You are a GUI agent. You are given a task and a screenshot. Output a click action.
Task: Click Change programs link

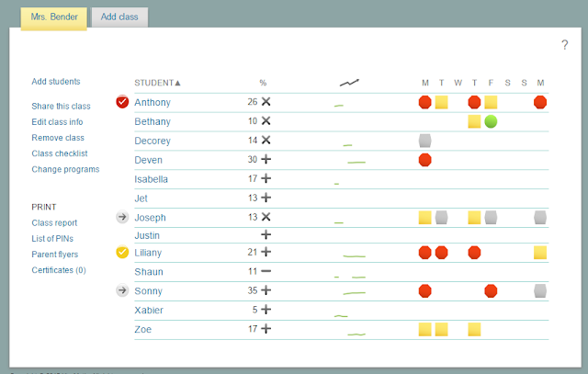pos(65,169)
